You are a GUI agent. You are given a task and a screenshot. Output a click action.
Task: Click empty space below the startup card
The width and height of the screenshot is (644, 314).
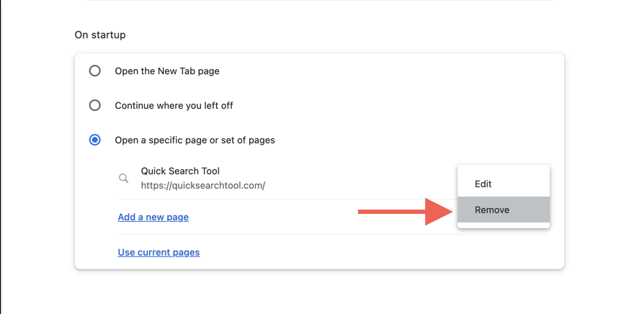[x=317, y=292]
